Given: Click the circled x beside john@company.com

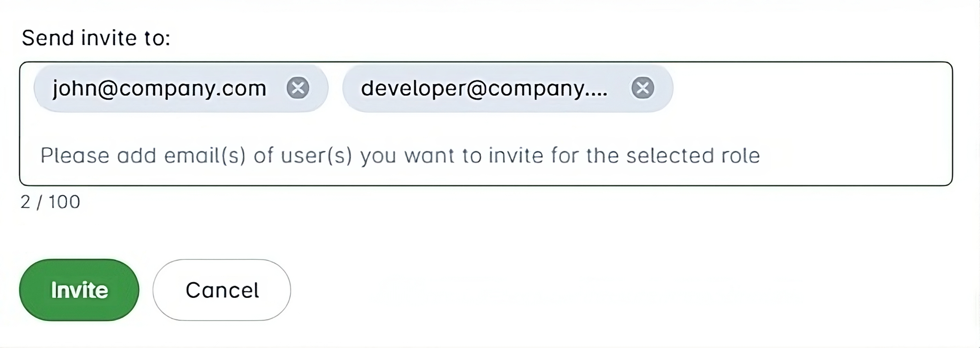Looking at the screenshot, I should coord(298,88).
